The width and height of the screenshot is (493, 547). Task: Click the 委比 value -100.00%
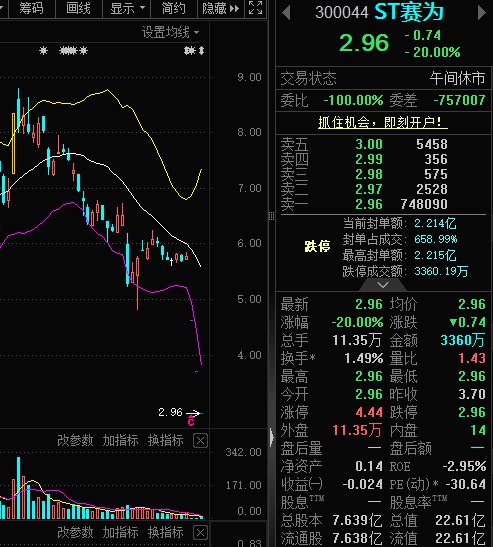pos(353,100)
